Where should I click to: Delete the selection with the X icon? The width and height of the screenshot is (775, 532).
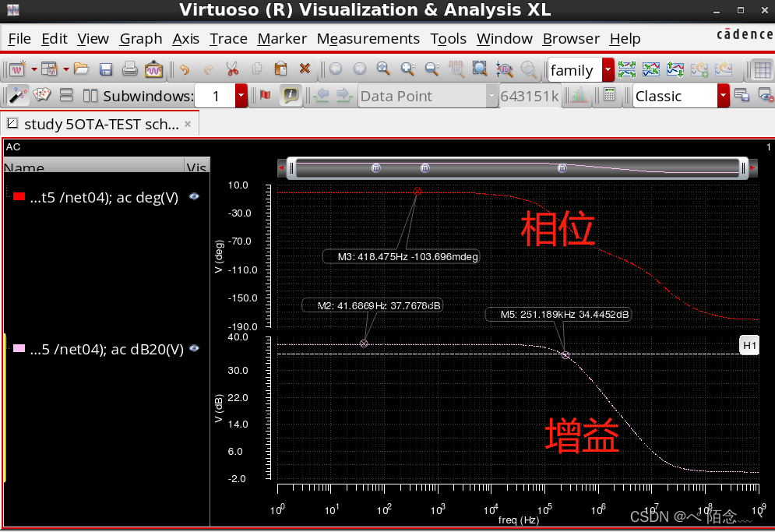(305, 69)
